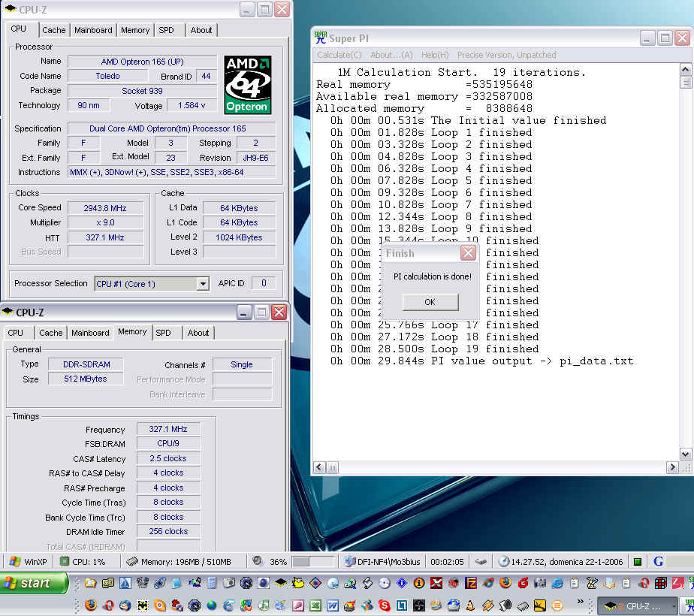This screenshot has height=616, width=694.
Task: Switch to Mainboard tab in top CPU-Z window
Action: [93, 30]
